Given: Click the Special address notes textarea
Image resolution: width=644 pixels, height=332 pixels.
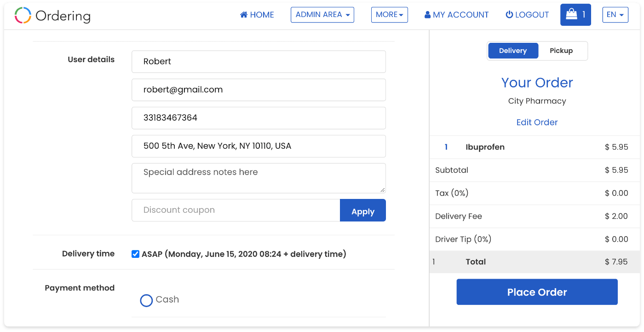Looking at the screenshot, I should click(x=259, y=178).
